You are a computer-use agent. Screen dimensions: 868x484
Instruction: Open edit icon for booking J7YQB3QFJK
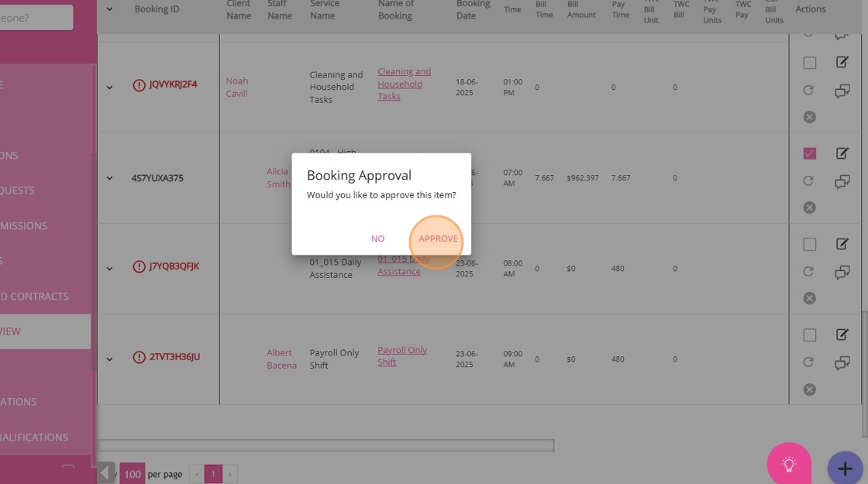842,244
